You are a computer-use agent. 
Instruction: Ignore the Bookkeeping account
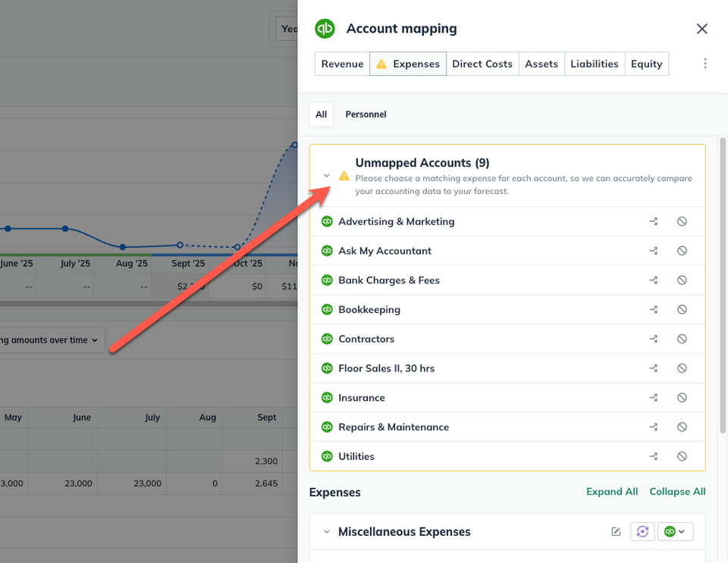click(x=682, y=309)
